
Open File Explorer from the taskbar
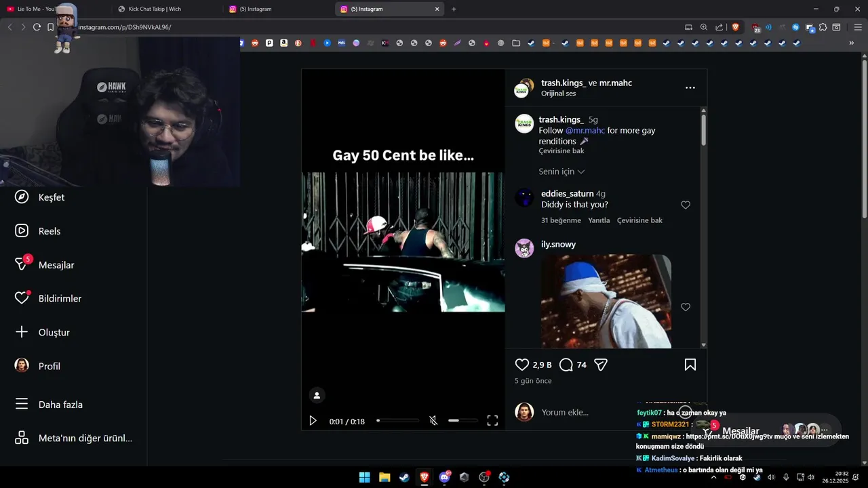384,477
